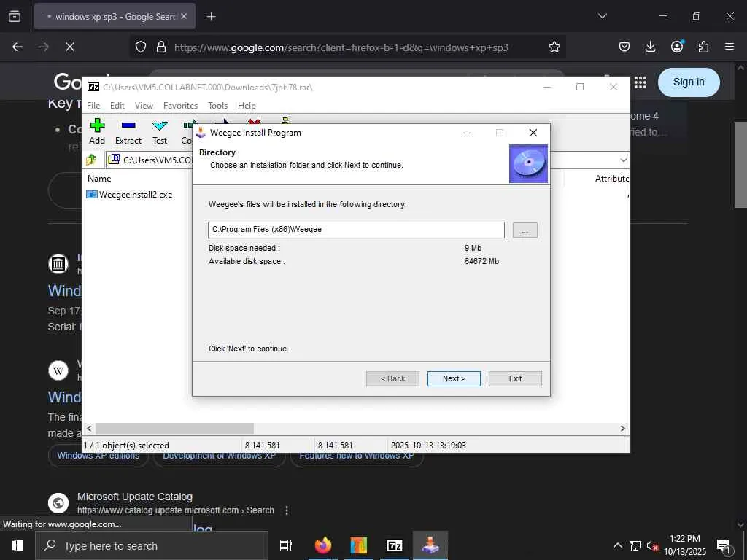Click the 7-Zip taskbar icon

pos(395,545)
